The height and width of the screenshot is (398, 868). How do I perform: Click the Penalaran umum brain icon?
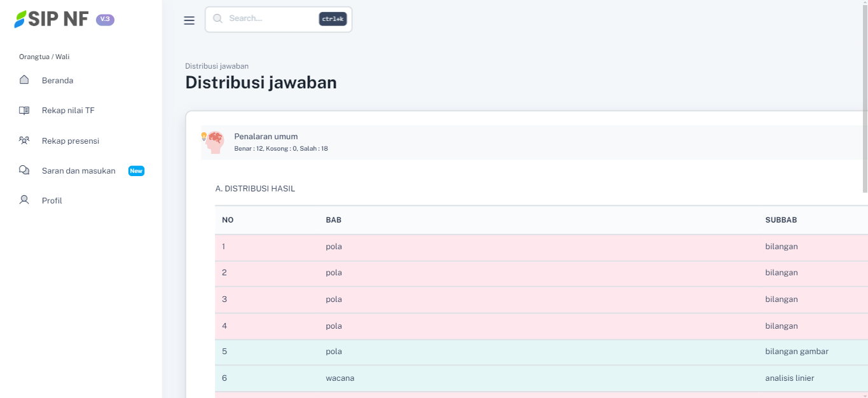click(x=214, y=142)
